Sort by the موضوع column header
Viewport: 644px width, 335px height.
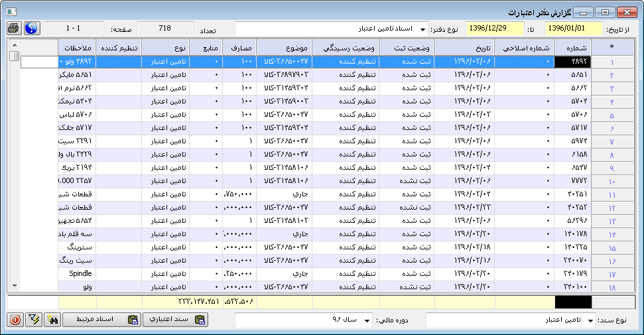click(x=285, y=48)
